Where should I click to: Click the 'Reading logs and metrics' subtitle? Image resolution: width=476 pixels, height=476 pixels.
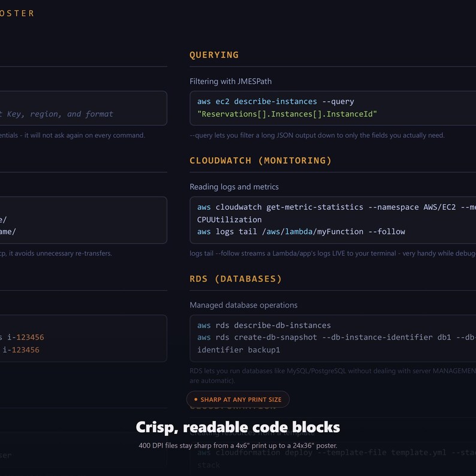coord(234,186)
